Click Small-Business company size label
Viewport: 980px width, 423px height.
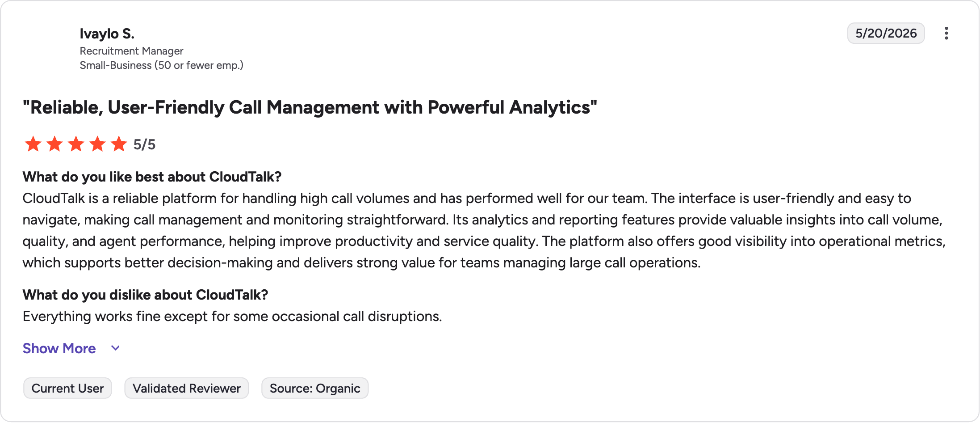[x=161, y=65]
